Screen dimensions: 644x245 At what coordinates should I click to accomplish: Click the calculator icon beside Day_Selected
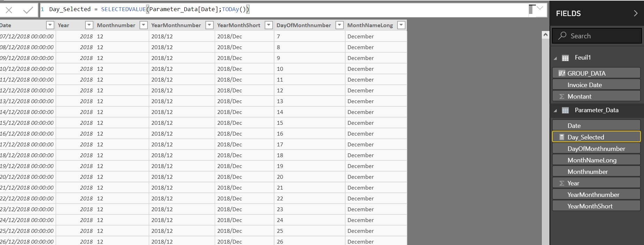tap(562, 137)
